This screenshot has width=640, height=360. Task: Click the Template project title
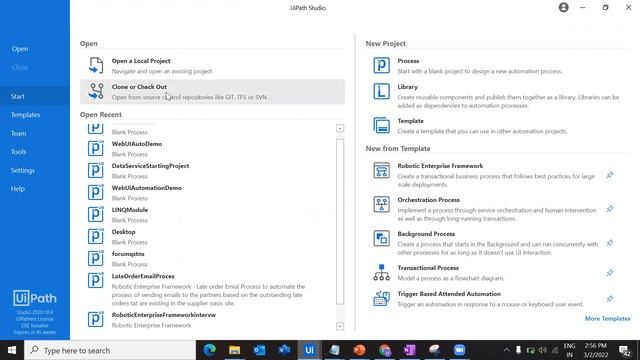click(x=410, y=121)
